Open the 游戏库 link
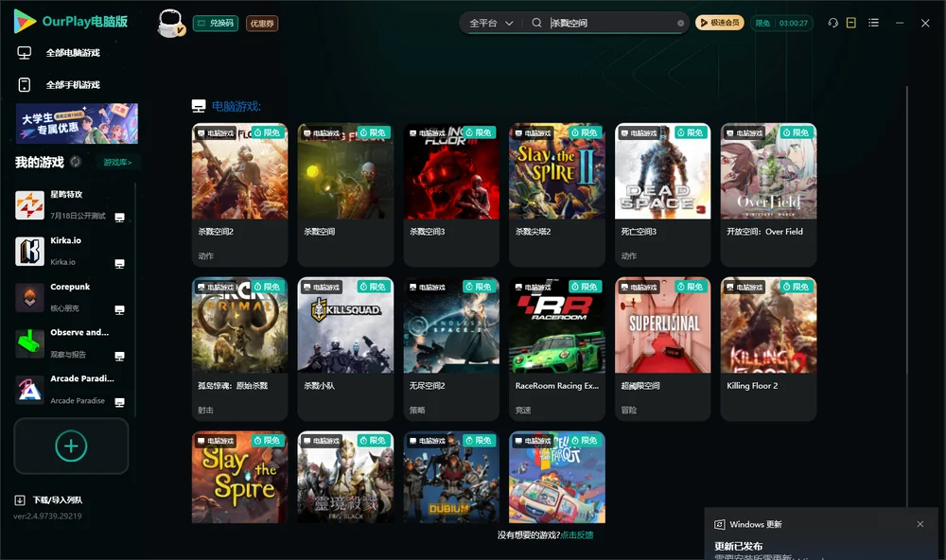The width and height of the screenshot is (946, 560). (x=117, y=163)
